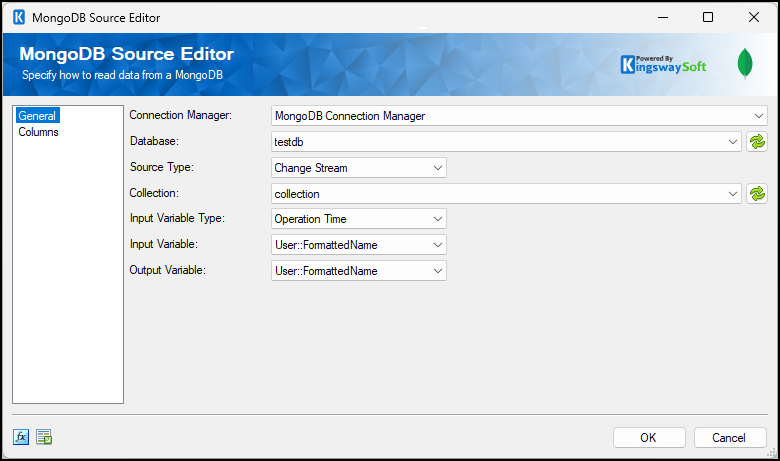Open the fx expression editor icon
The width and height of the screenshot is (780, 461).
(x=21, y=437)
